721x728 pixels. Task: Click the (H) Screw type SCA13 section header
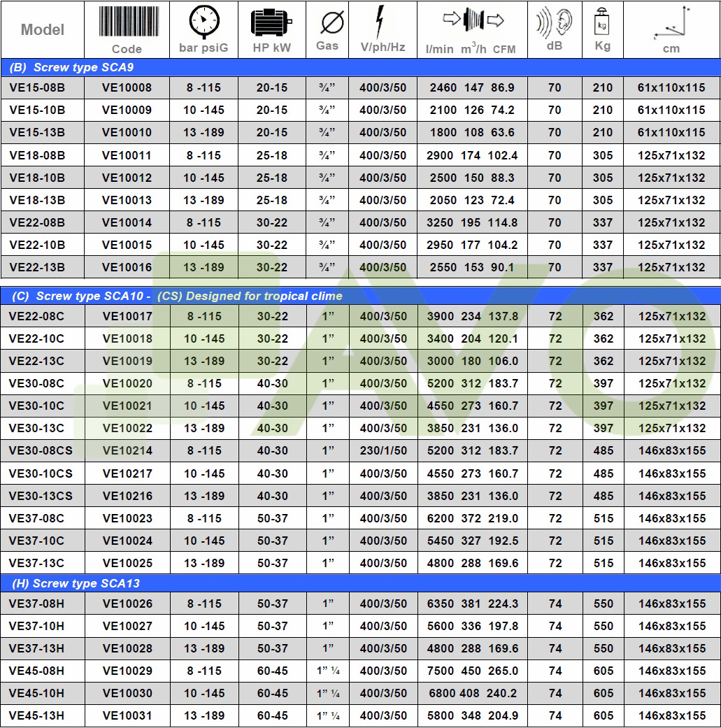pos(76,583)
